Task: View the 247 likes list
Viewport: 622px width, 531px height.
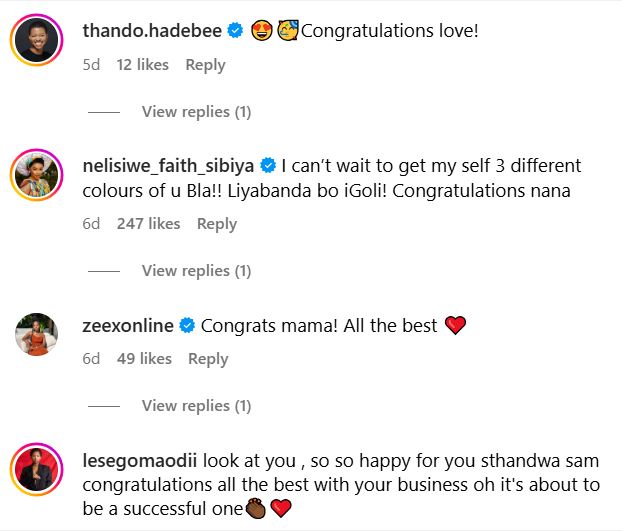Action: 148,224
